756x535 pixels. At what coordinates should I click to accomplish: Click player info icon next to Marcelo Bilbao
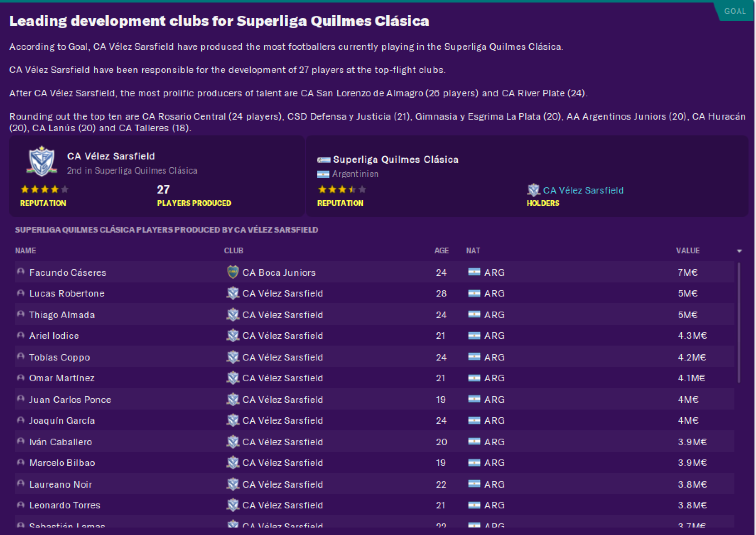20,462
